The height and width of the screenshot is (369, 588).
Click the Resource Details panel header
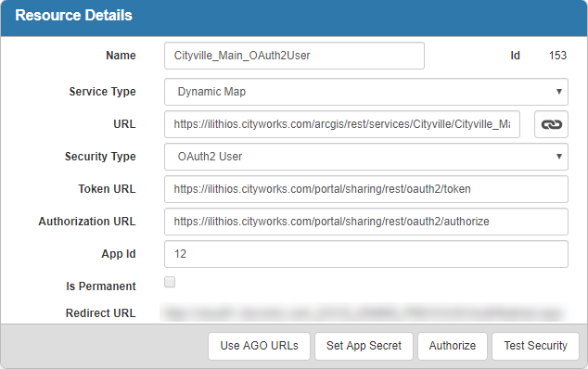[x=294, y=18]
